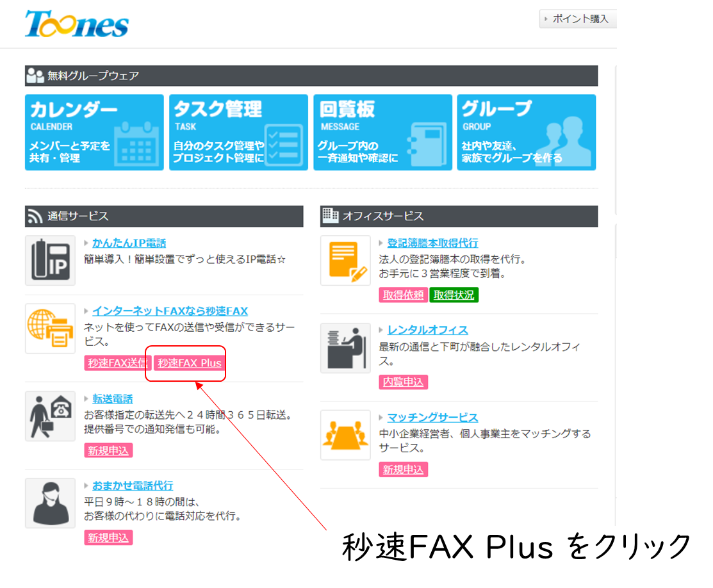Click the Toones logo

[76, 24]
